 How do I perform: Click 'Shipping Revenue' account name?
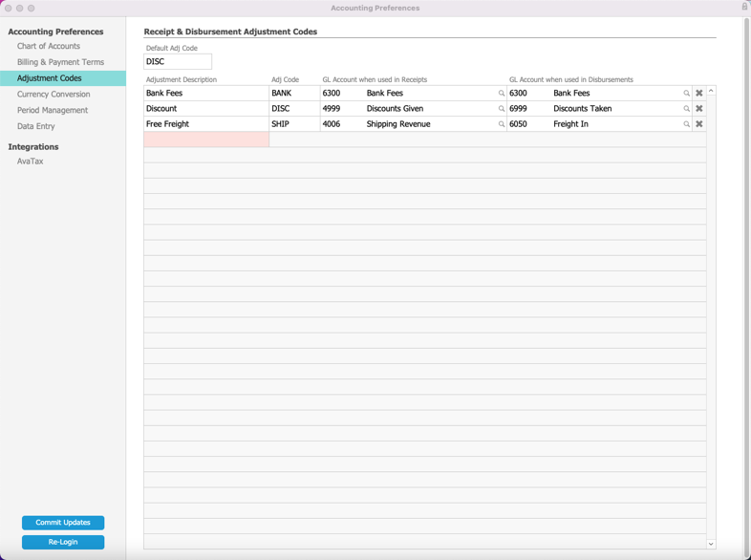[x=398, y=124]
